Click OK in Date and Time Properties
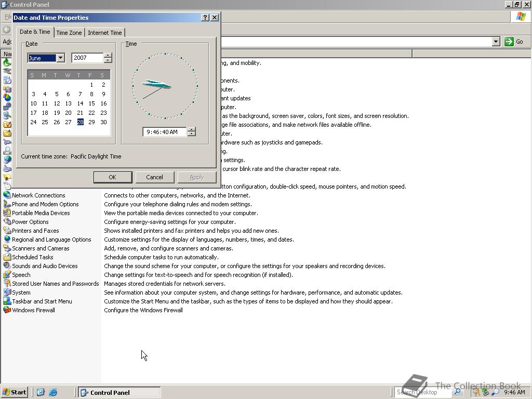Image resolution: width=532 pixels, height=399 pixels. [x=113, y=177]
